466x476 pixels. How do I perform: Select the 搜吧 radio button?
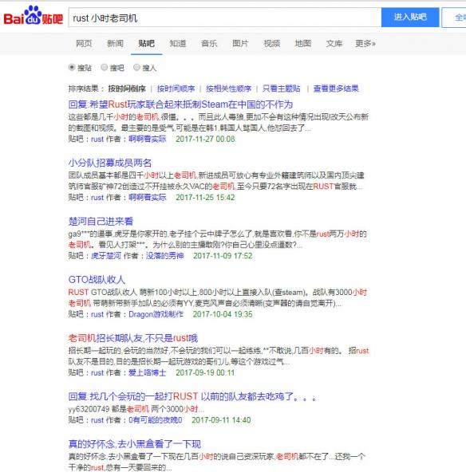[105, 67]
